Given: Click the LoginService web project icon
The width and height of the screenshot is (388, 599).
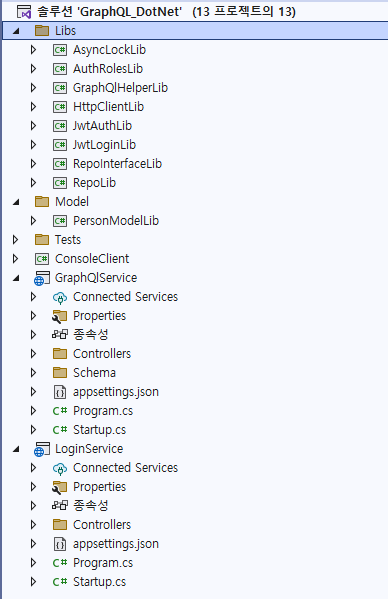Looking at the screenshot, I should pyautogui.click(x=42, y=449).
